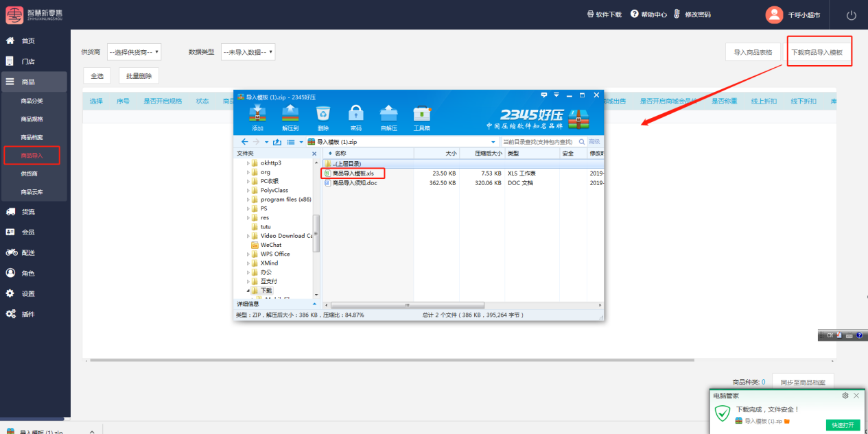
Task: Go back with the archive window's left arrow
Action: coord(245,142)
